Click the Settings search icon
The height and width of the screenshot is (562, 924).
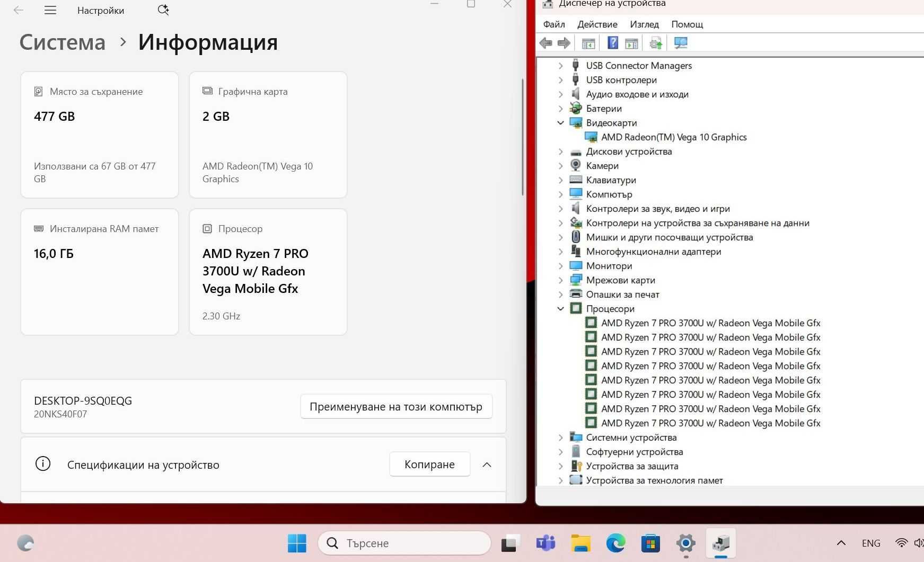[x=163, y=10]
